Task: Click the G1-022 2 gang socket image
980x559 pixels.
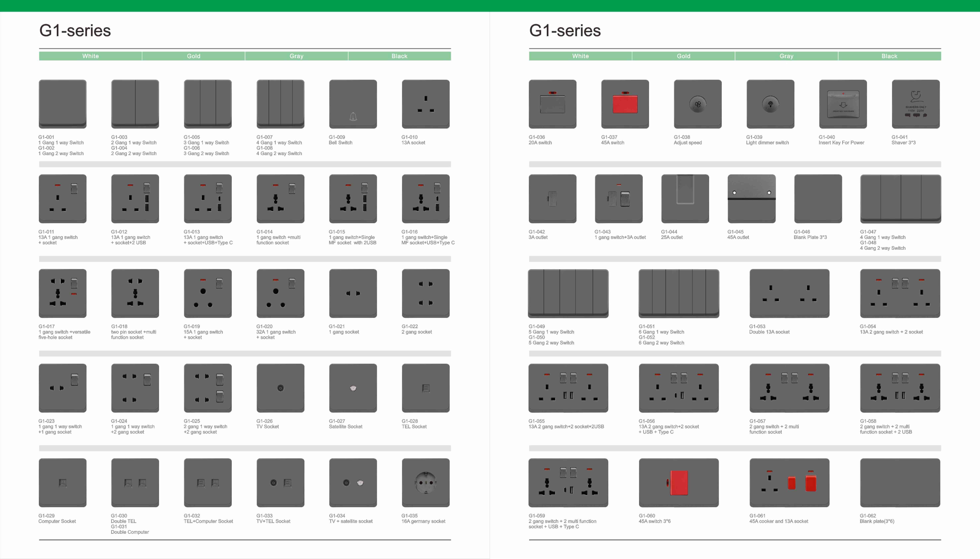Action: pyautogui.click(x=426, y=293)
